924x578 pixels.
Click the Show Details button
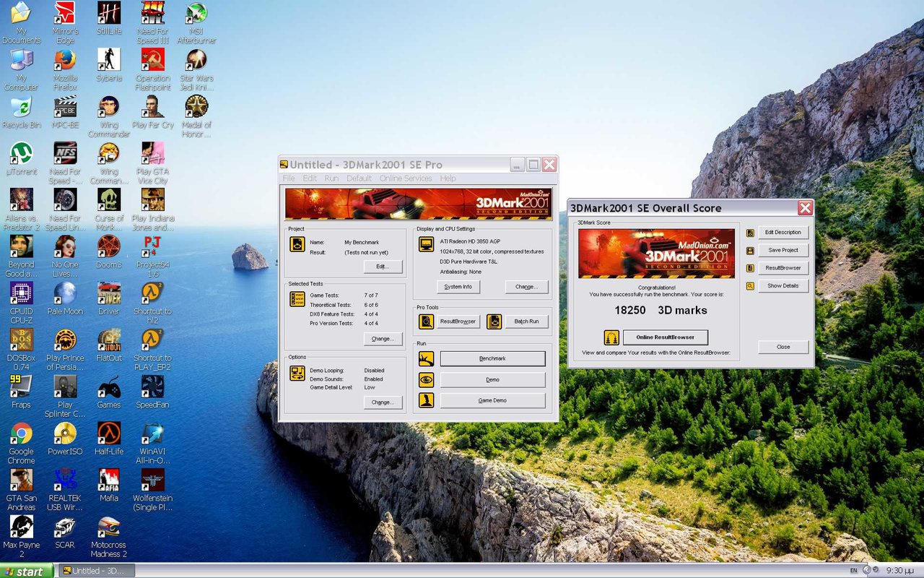tap(783, 286)
